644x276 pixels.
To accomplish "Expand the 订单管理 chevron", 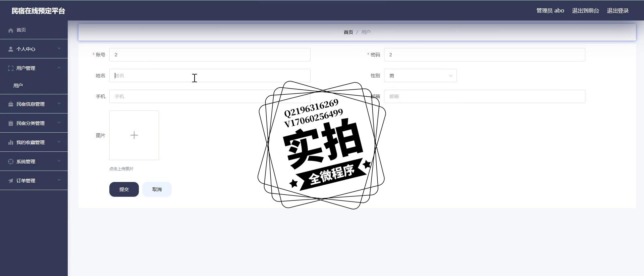I will (x=59, y=180).
